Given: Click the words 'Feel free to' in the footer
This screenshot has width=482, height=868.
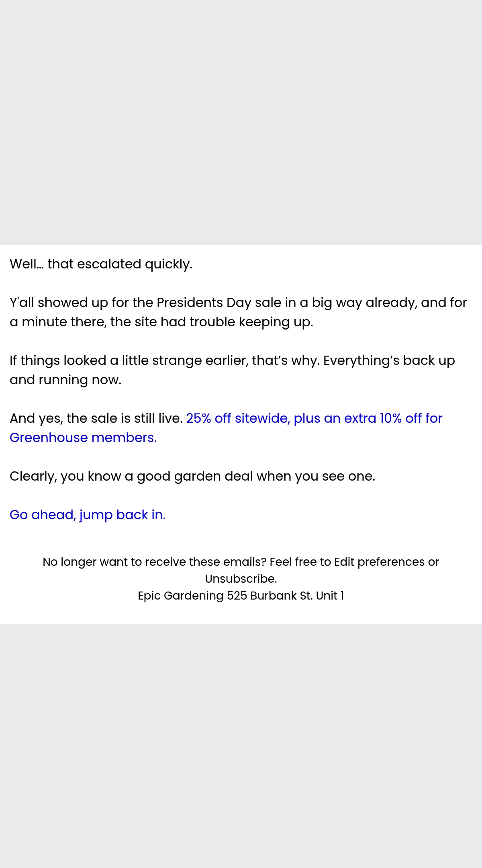Looking at the screenshot, I should click(x=300, y=562).
